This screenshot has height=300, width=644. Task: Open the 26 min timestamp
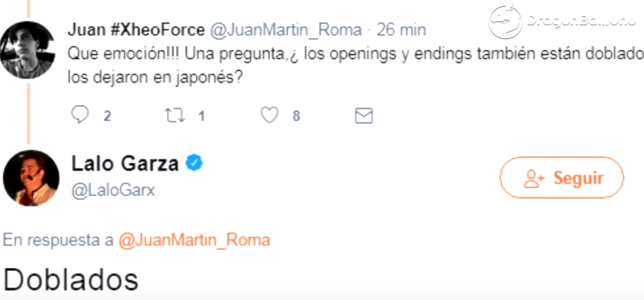402,30
